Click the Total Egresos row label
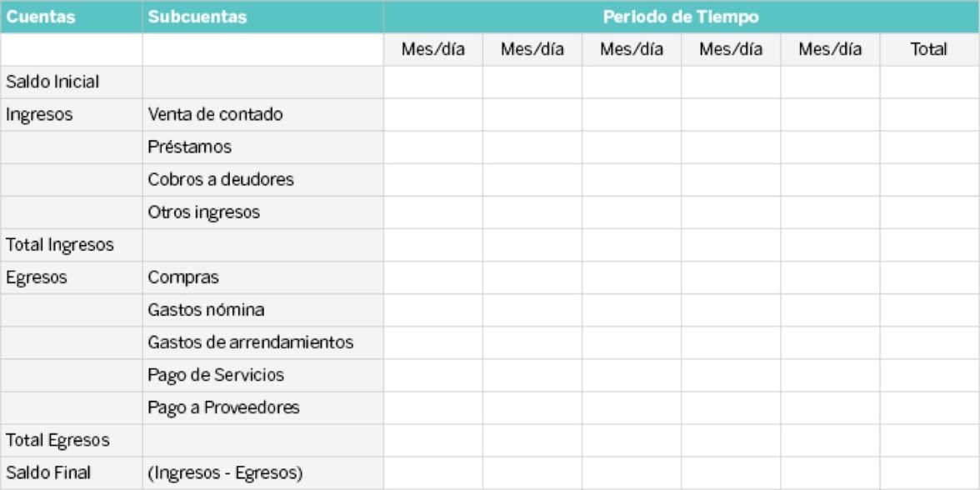This screenshot has height=490, width=980. 57,440
